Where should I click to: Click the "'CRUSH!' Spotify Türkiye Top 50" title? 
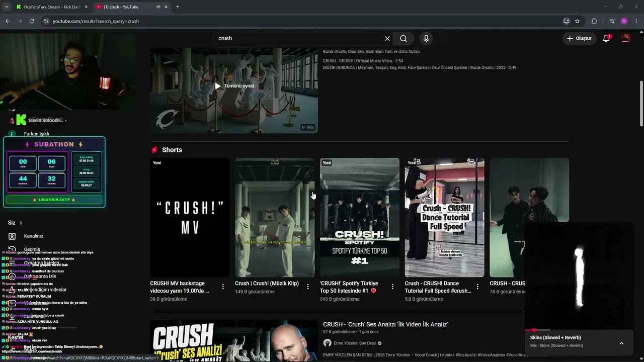pos(349,287)
